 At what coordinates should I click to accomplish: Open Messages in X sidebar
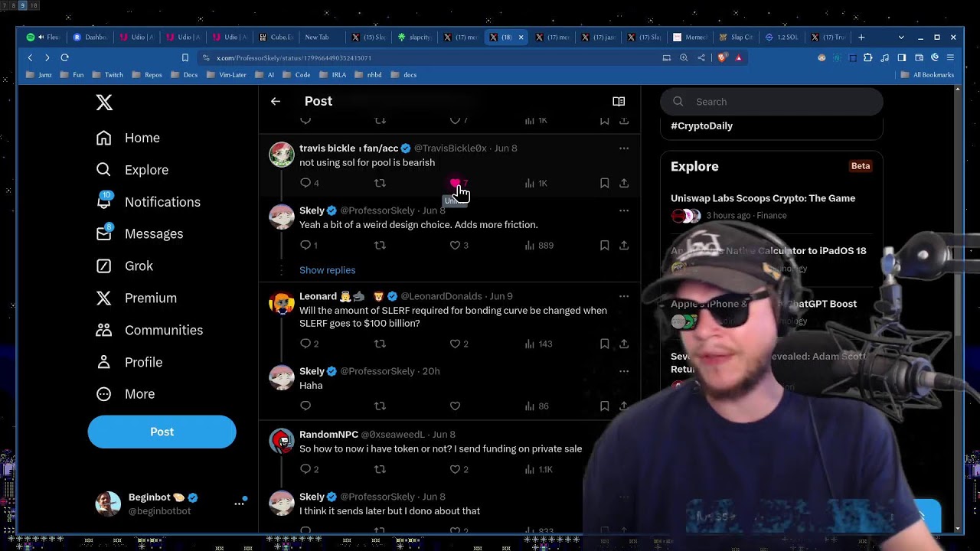139,233
